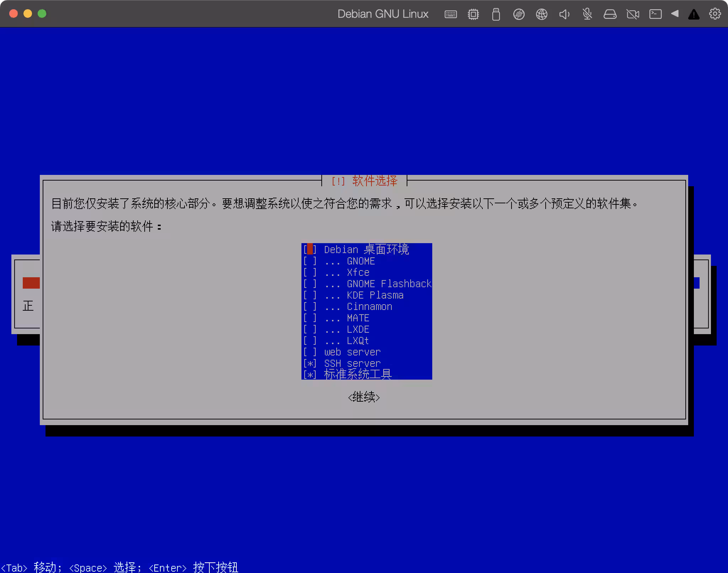Click the network globe icon
Screen dimensions: 728x573
pyautogui.click(x=541, y=14)
